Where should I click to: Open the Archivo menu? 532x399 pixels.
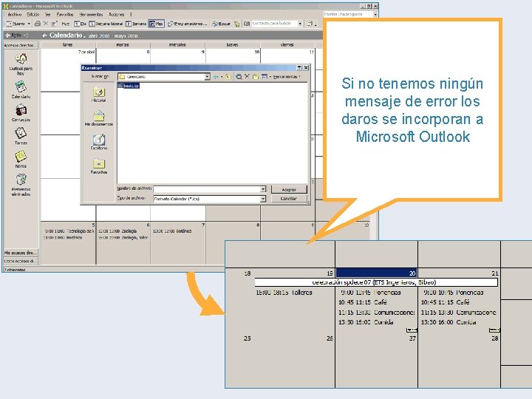(14, 14)
